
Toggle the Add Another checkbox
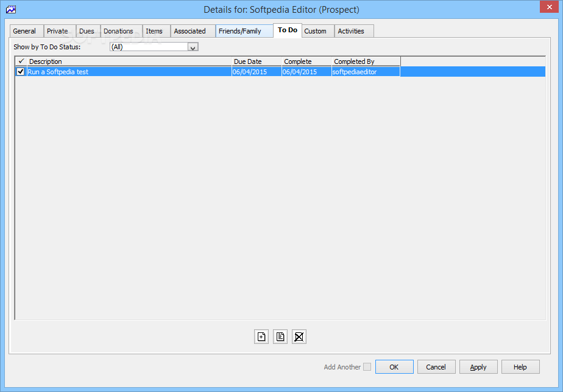coord(367,367)
